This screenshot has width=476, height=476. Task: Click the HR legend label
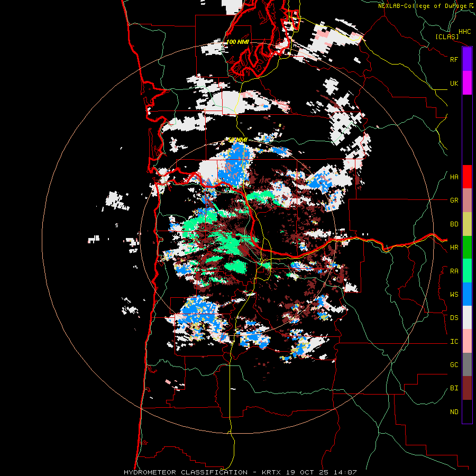pyautogui.click(x=454, y=248)
